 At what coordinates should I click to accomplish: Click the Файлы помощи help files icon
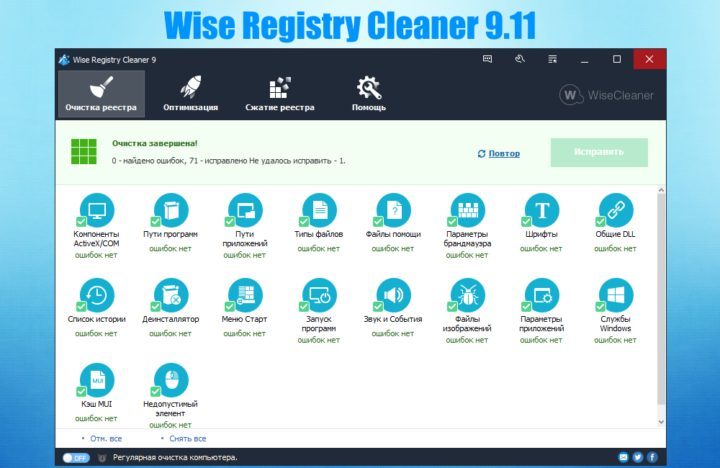point(394,210)
